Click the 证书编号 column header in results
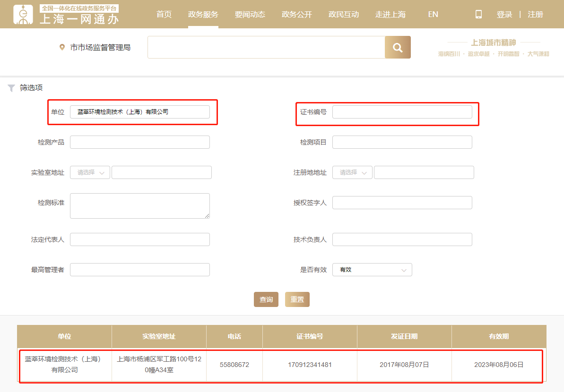Viewport: 564px width, 392px height. coord(310,336)
